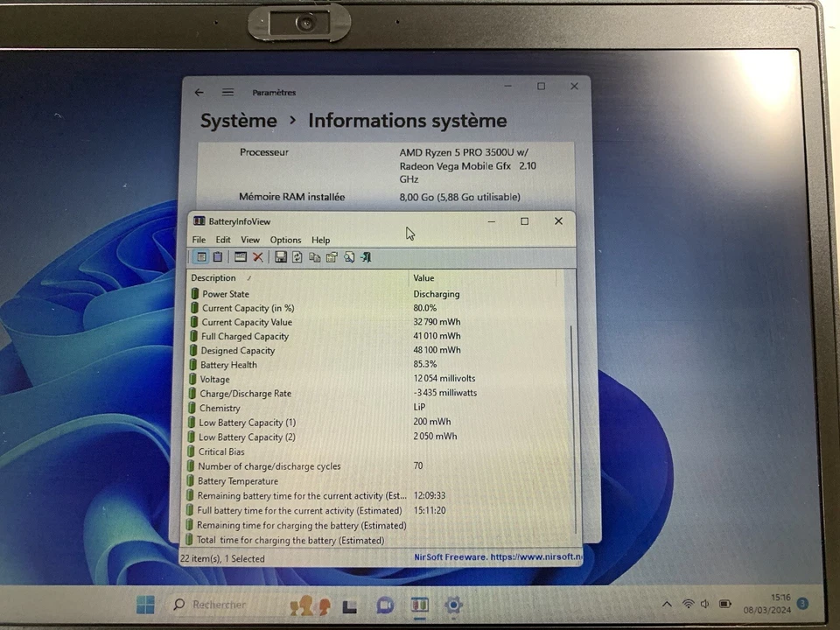Click the battery icon beside Chemistry
This screenshot has height=630, width=840.
[192, 408]
